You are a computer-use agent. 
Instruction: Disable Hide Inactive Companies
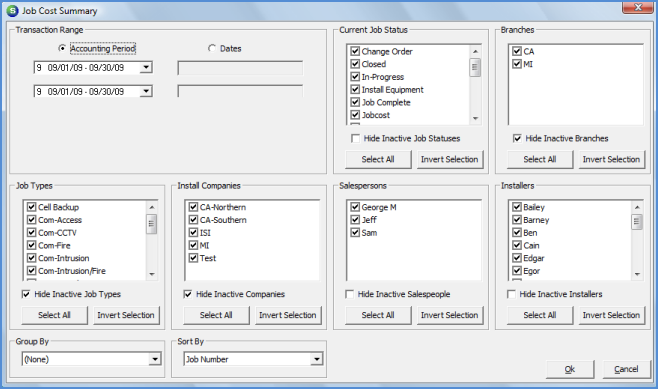point(188,294)
